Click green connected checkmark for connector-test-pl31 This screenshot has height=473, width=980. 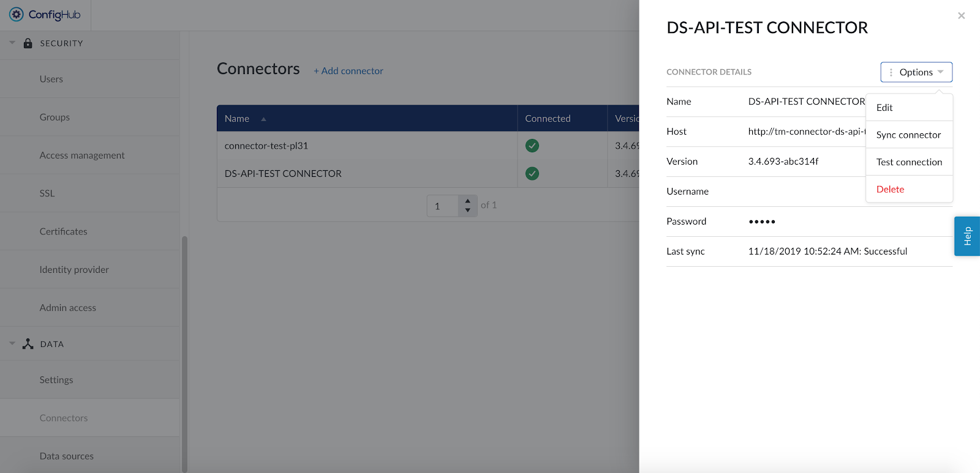click(532, 146)
